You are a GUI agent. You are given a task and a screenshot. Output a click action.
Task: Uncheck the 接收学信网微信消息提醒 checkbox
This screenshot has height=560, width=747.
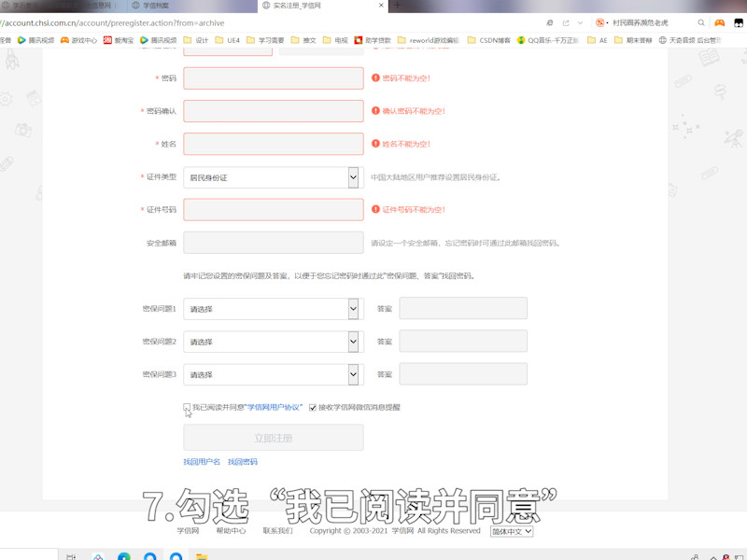[312, 407]
